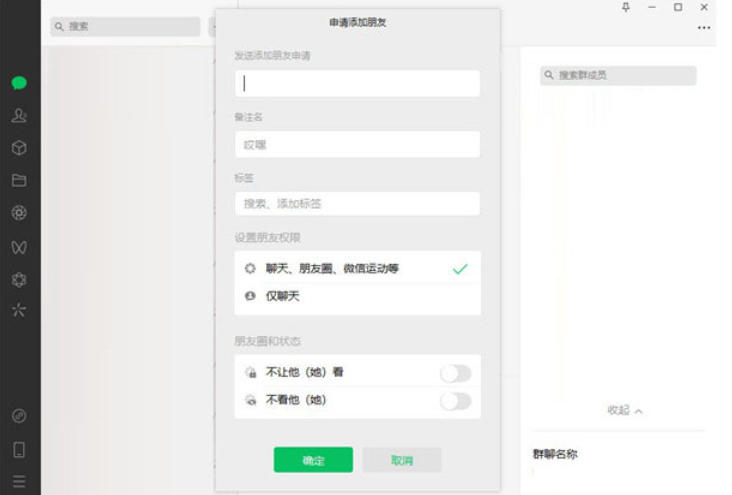The height and width of the screenshot is (495, 732).
Task: Open the Chats tab in sidebar
Action: 19,83
